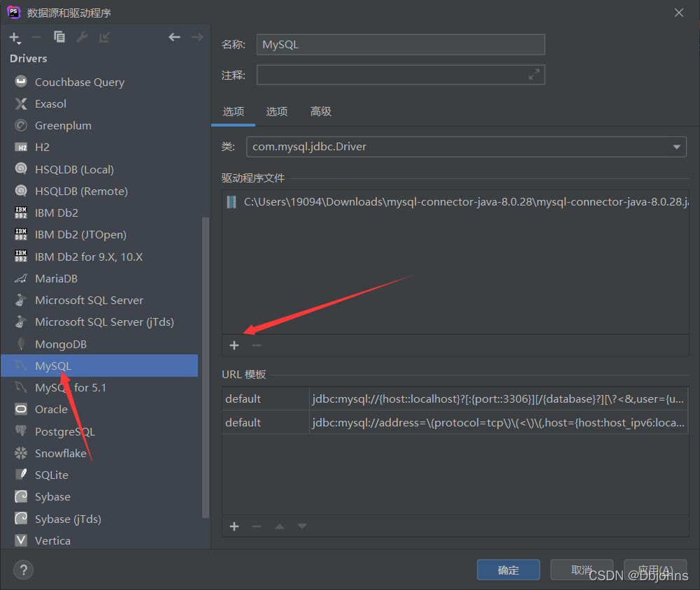Click the drivers list scrollbar

[206, 367]
